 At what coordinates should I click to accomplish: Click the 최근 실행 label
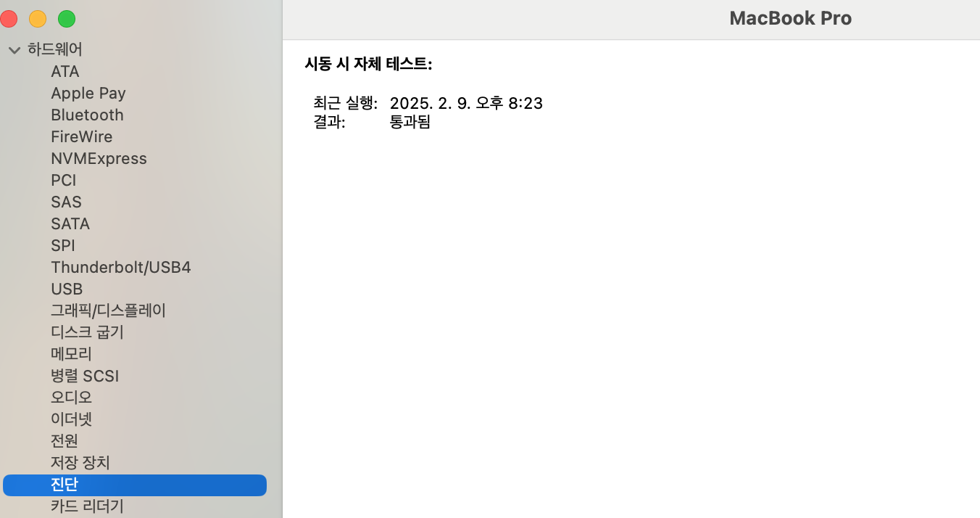345,104
